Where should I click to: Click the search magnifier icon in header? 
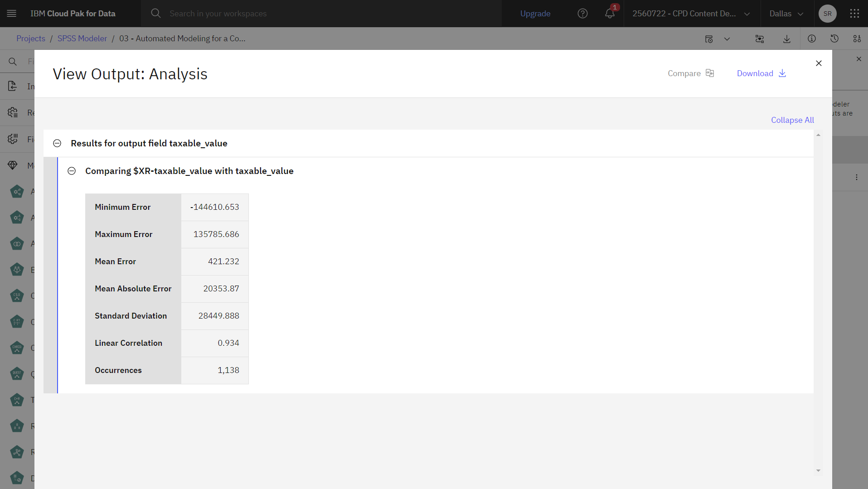point(155,14)
